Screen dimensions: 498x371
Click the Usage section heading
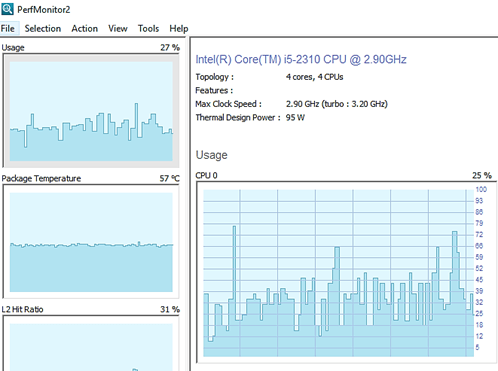pos(211,155)
